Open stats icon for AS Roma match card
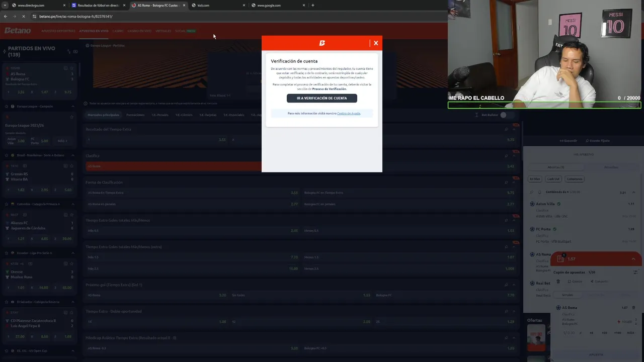 click(65, 68)
